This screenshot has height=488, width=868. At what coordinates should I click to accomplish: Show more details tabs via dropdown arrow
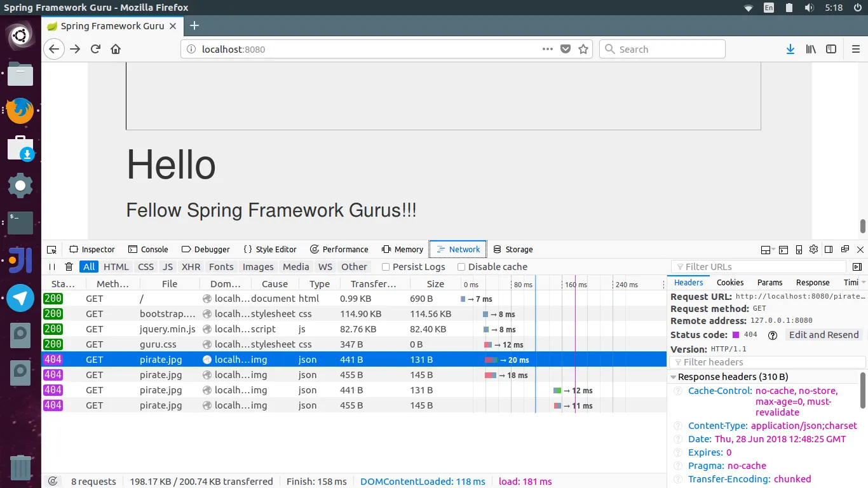tap(863, 283)
